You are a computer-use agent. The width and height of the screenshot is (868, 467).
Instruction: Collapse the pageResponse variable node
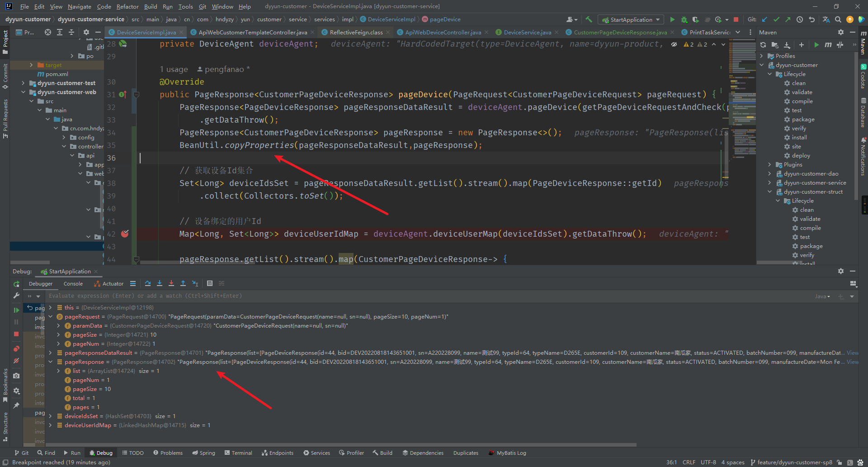pyautogui.click(x=51, y=362)
